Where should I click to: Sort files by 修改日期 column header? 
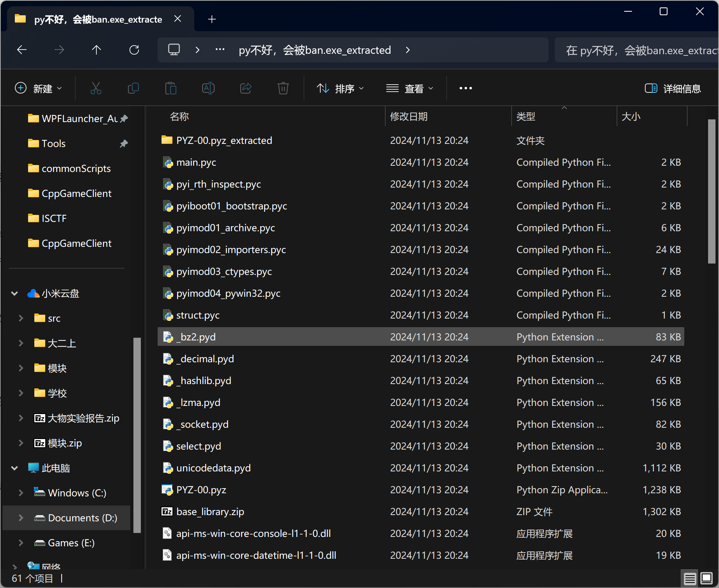click(409, 117)
